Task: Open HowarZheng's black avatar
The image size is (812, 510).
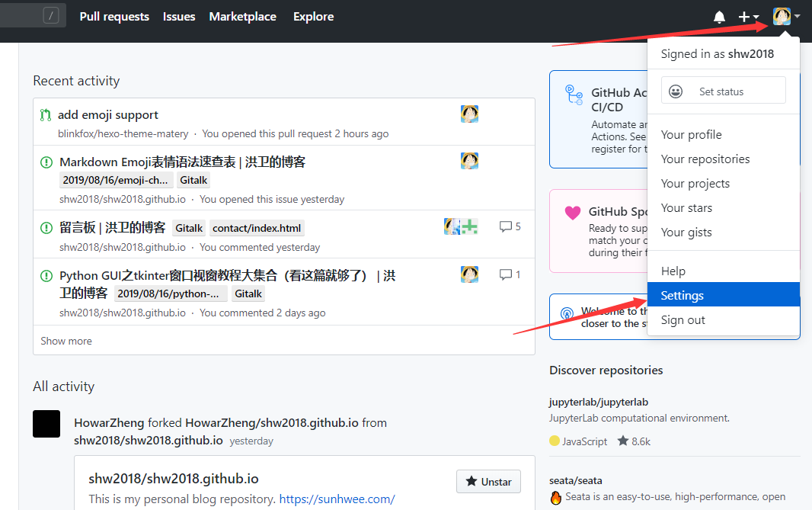Action: [x=46, y=423]
